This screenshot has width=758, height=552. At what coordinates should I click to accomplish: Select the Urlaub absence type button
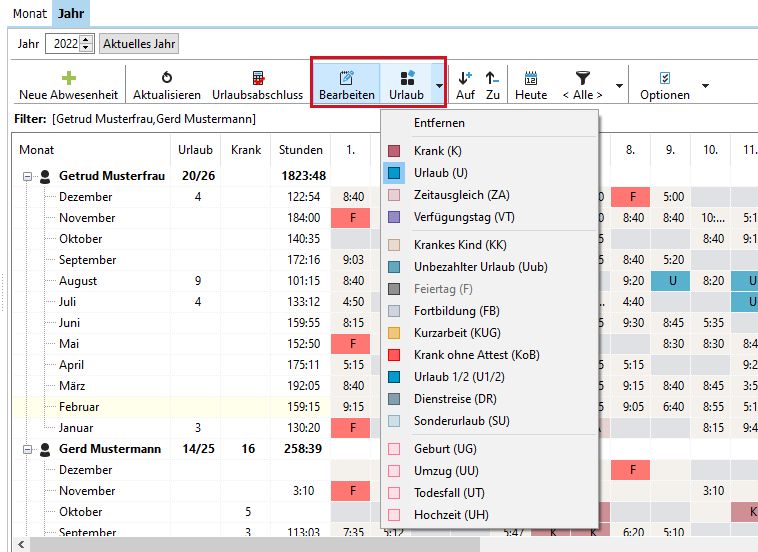[406, 77]
